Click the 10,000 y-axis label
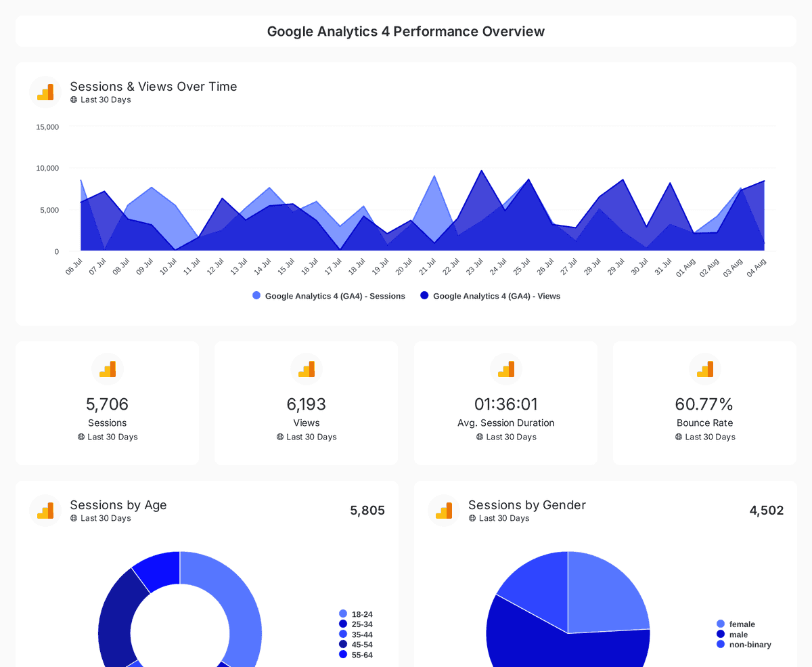Screen dimensions: 812x667 (47, 168)
